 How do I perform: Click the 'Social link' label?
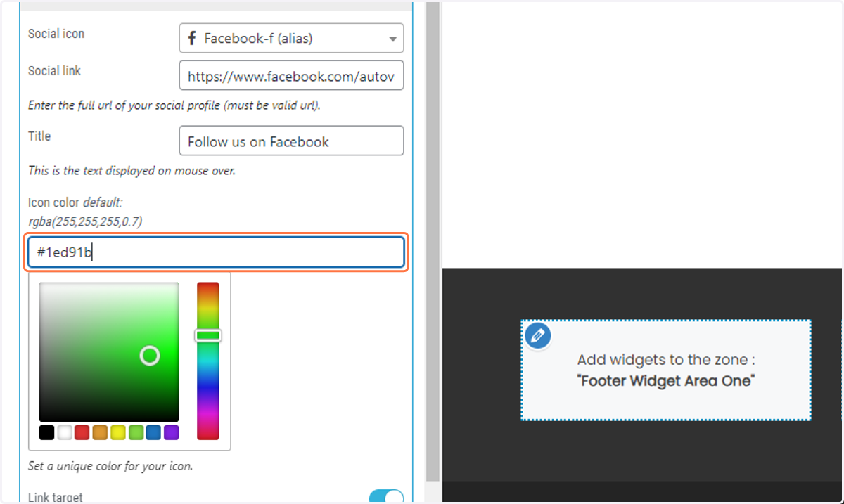coord(54,71)
